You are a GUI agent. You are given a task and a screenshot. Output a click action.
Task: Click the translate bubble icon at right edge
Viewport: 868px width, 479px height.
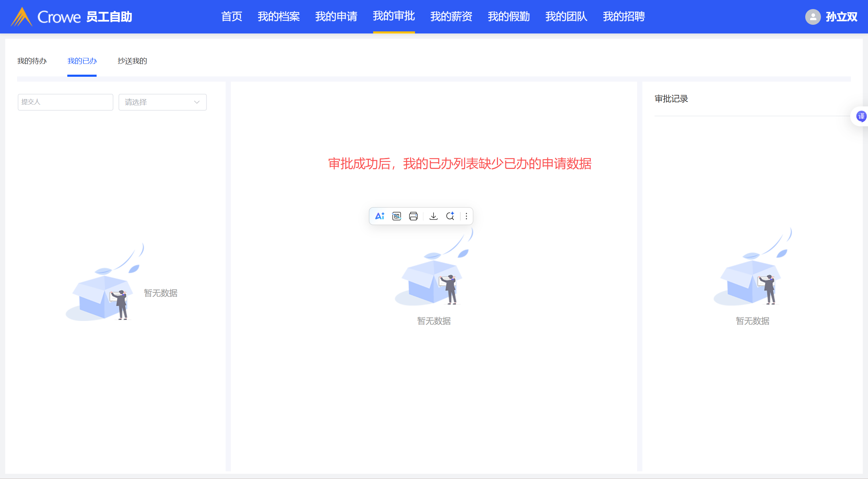click(861, 116)
